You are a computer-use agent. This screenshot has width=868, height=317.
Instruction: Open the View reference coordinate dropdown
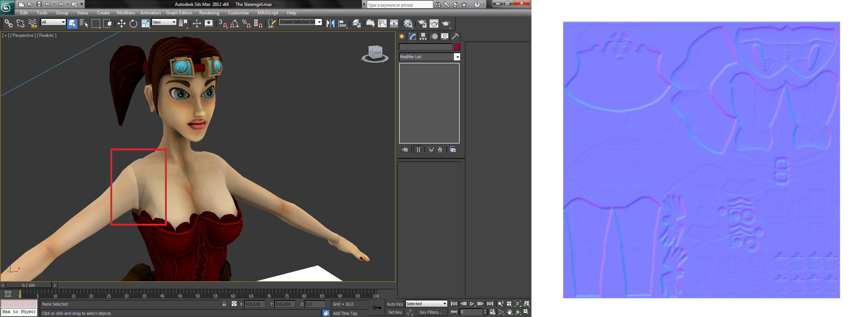click(x=164, y=22)
